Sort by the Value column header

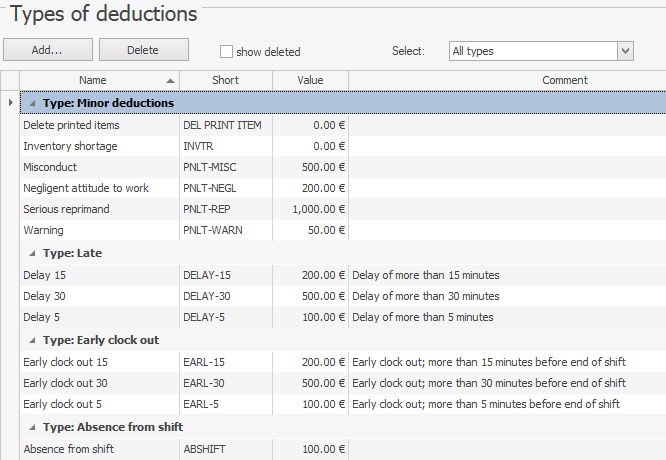(310, 80)
